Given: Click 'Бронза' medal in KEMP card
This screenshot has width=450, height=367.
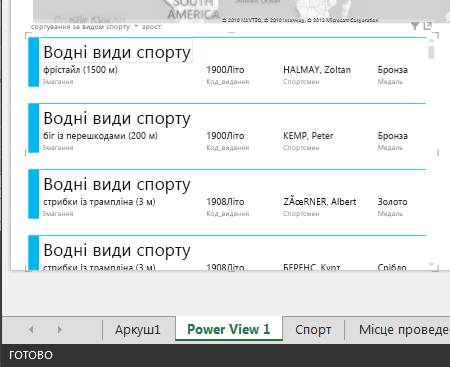Looking at the screenshot, I should tap(393, 136).
